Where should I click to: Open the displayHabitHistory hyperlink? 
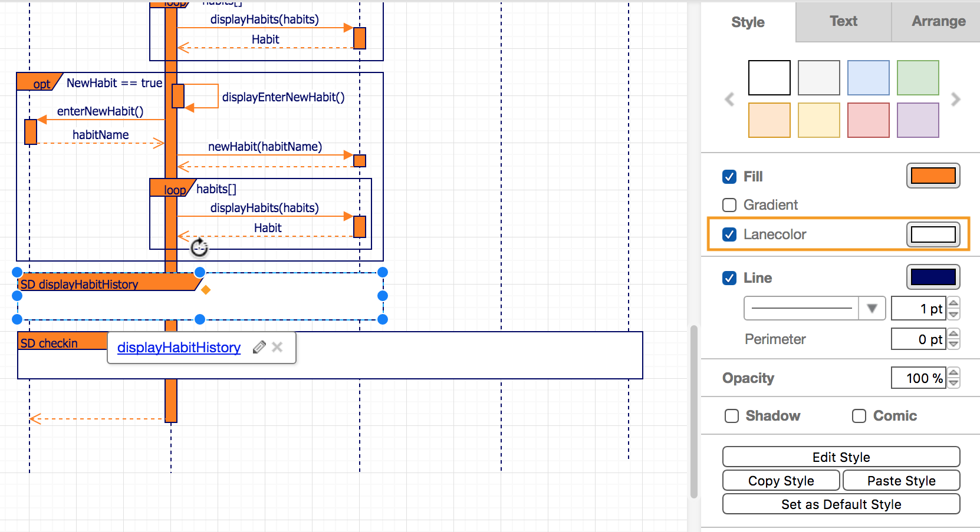(x=179, y=348)
